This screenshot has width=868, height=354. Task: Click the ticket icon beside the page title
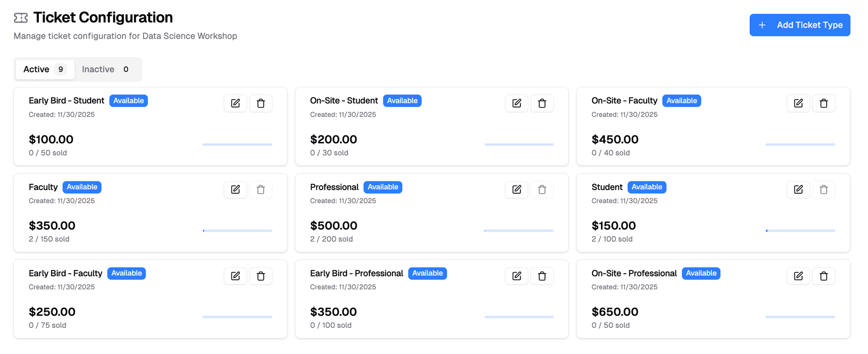[x=20, y=17]
